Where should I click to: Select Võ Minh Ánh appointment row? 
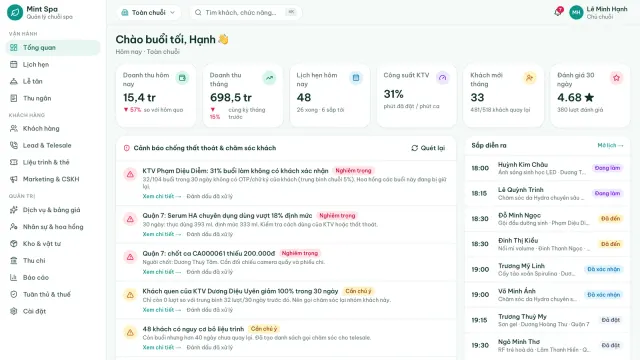click(x=547, y=295)
